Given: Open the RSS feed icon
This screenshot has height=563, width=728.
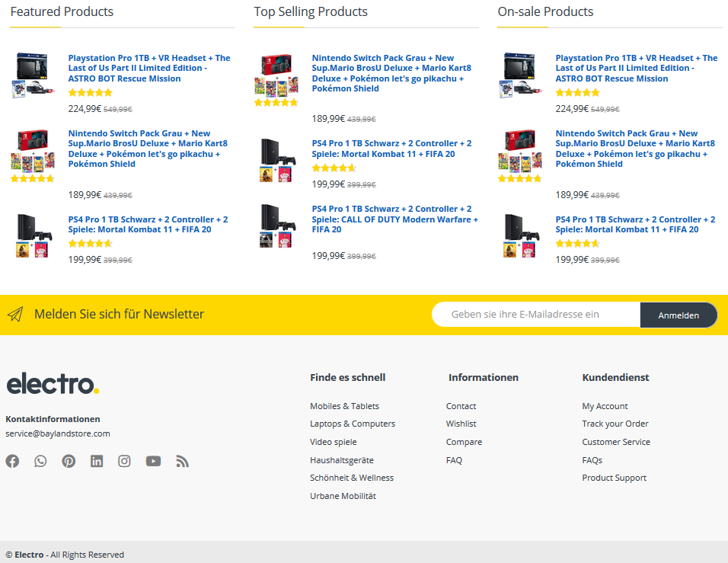Looking at the screenshot, I should [x=182, y=461].
